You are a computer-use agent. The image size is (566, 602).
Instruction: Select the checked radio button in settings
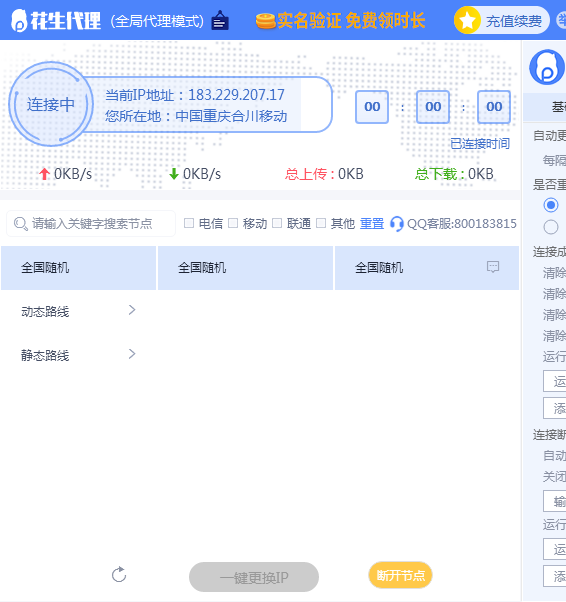(x=551, y=205)
